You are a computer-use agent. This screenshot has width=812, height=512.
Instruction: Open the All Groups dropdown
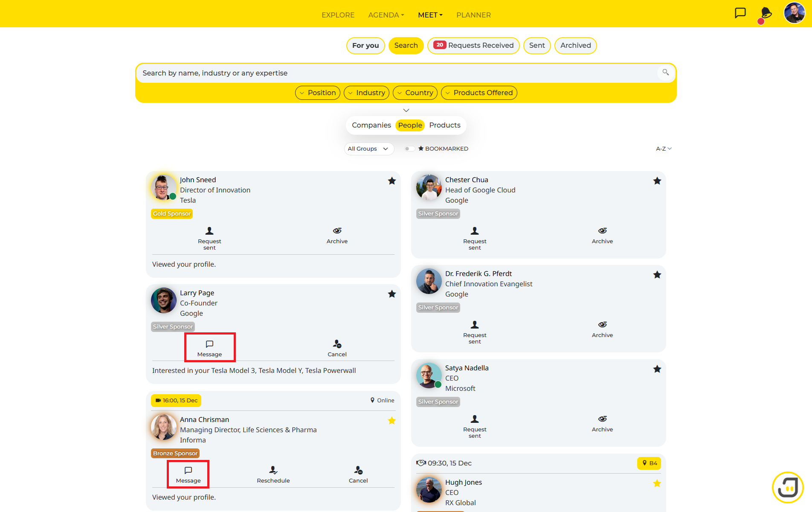[x=369, y=148]
